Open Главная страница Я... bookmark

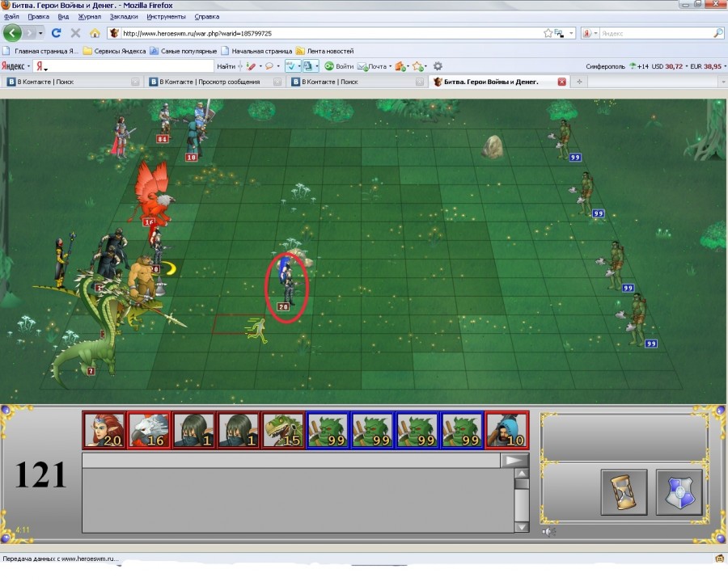[40, 51]
